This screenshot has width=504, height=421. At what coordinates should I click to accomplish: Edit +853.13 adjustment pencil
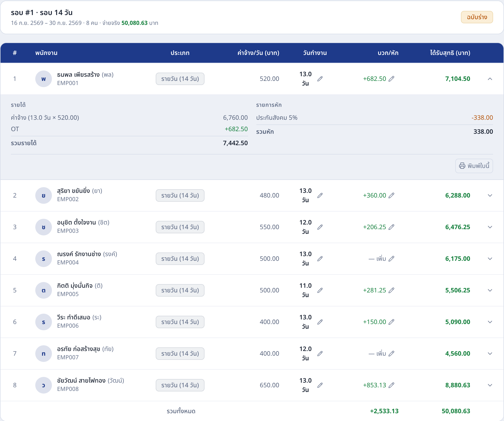coord(391,385)
